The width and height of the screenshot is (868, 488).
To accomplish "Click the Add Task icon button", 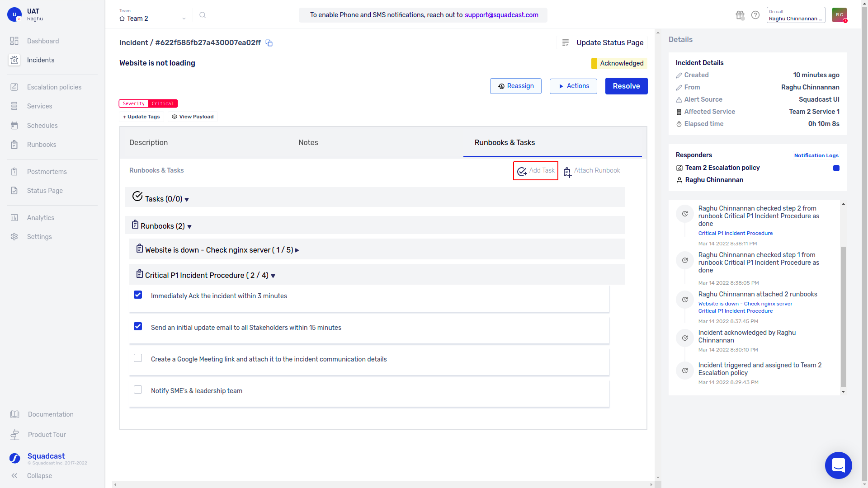I will pyautogui.click(x=522, y=171).
